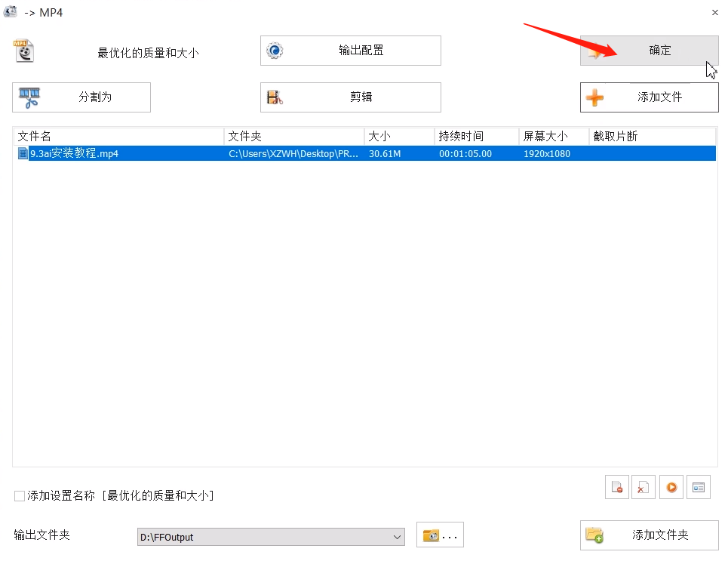Image resolution: width=728 pixels, height=561 pixels.
Task: Click the green-plus folder icon on 添加文件夹
Action: 594,535
